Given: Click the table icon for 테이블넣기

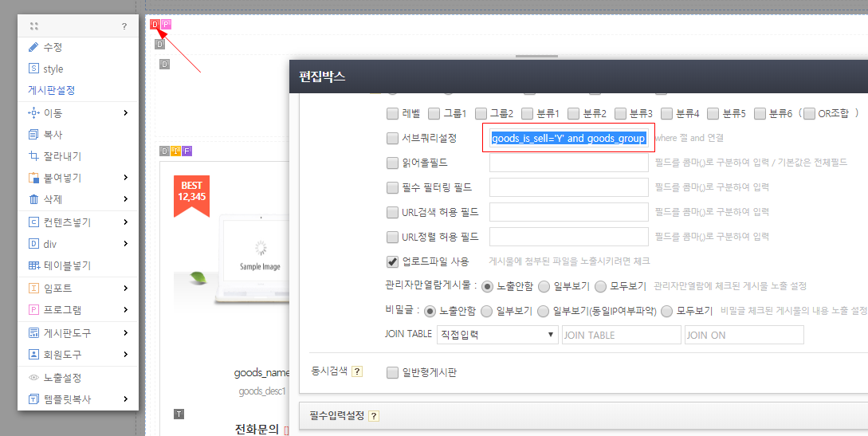Looking at the screenshot, I should 33,265.
